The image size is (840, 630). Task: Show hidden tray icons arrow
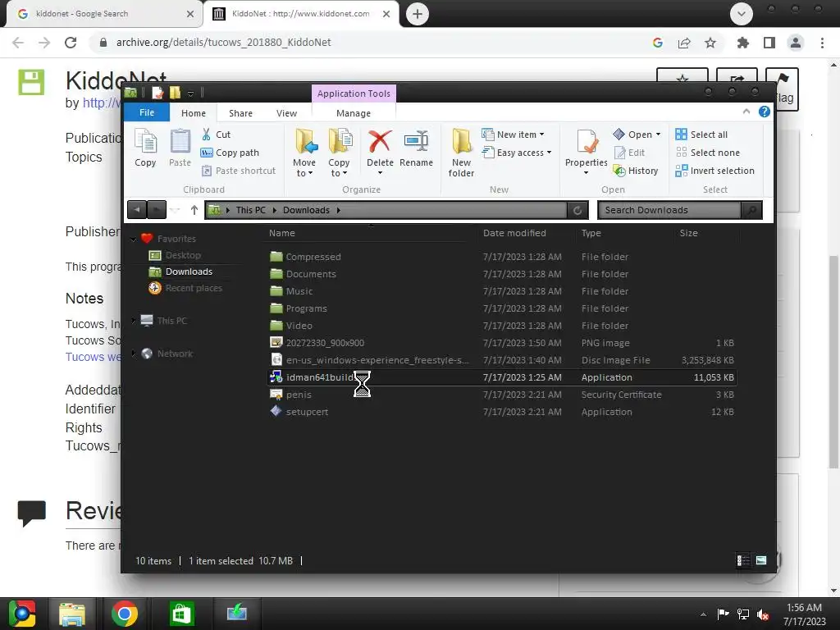pos(703,615)
